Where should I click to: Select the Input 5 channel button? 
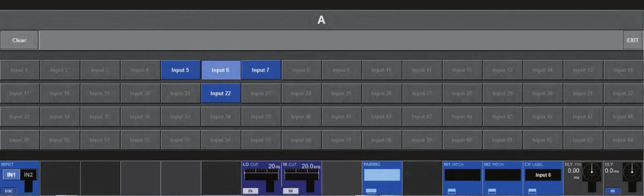[x=180, y=70]
